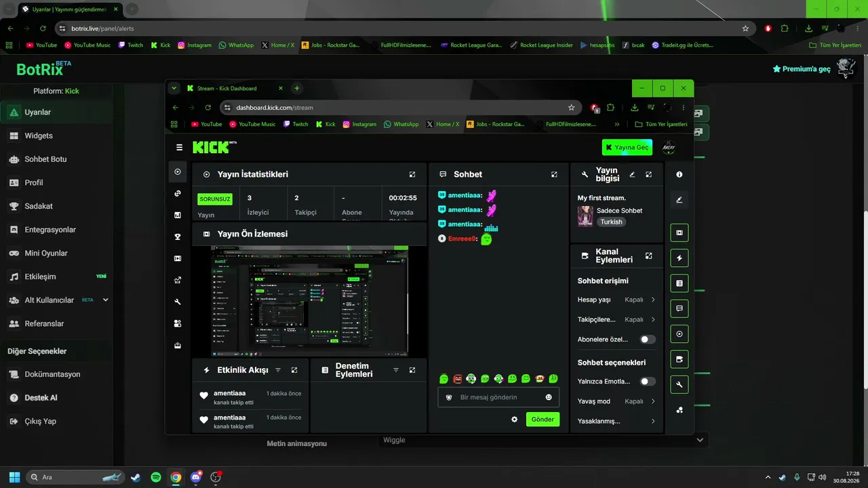Click the Yayına Geç button
The width and height of the screenshot is (868, 488).
click(627, 147)
